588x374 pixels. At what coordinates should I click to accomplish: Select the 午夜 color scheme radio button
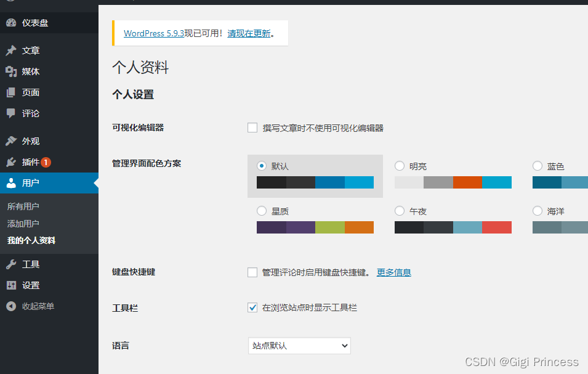click(400, 211)
